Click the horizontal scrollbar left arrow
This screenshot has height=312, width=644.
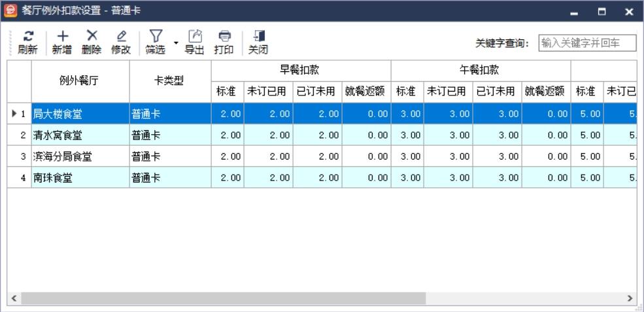14,298
